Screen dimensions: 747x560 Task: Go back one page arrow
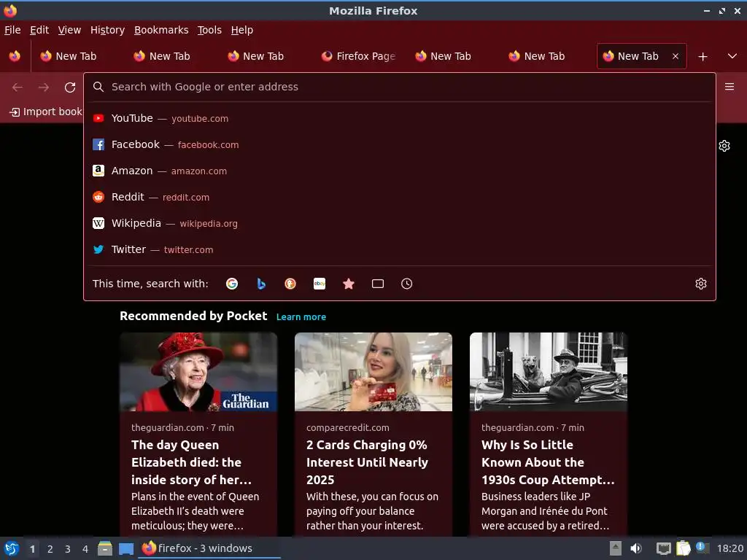click(18, 87)
